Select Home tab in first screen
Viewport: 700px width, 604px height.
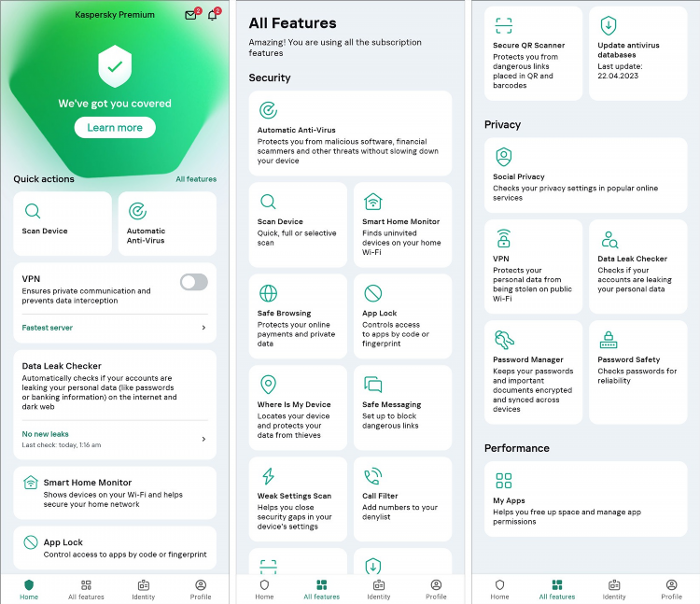point(29,590)
